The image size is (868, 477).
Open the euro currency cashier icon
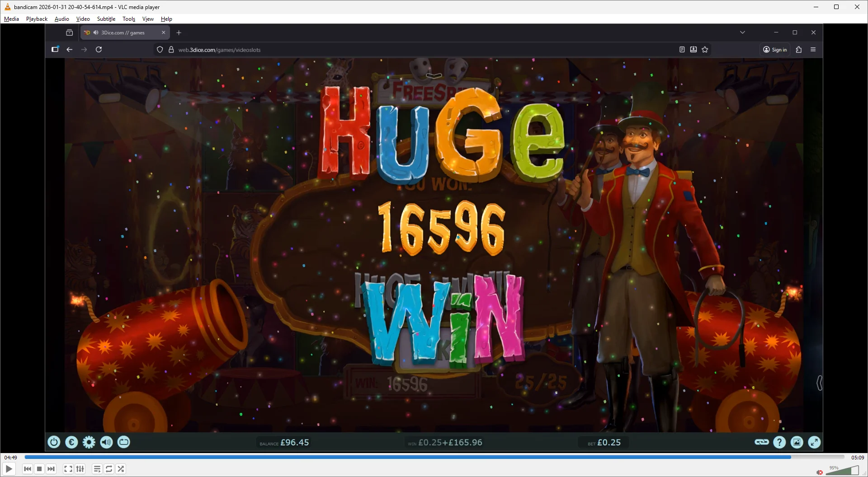[71, 442]
